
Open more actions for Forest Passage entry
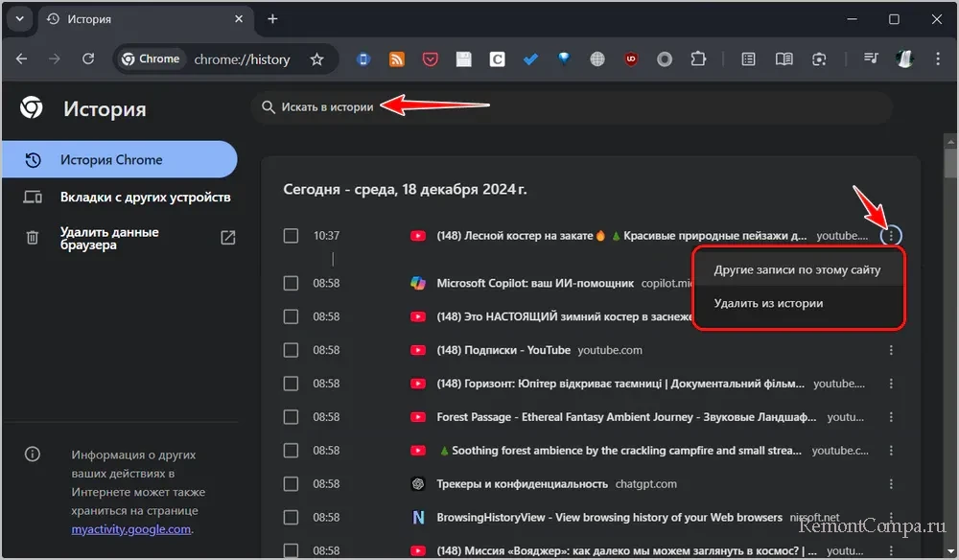point(891,417)
